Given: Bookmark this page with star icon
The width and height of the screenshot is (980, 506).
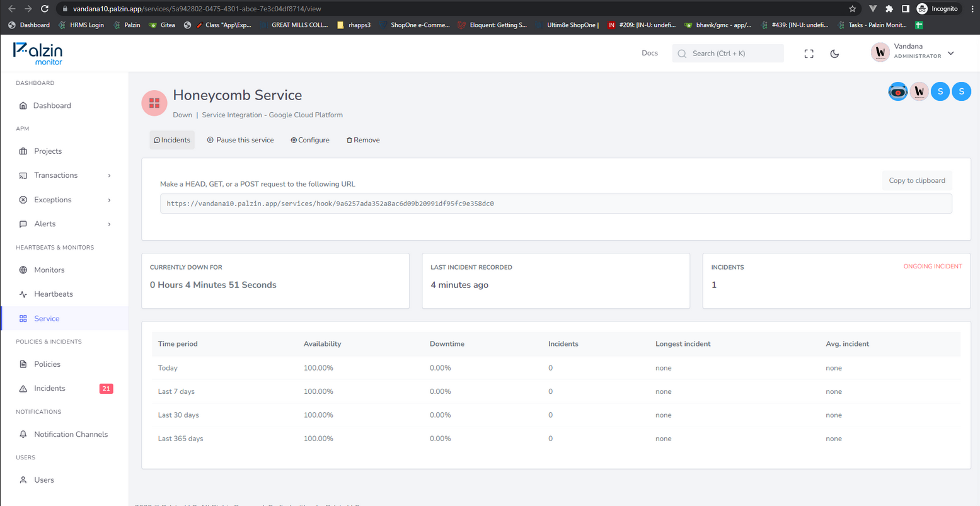Looking at the screenshot, I should (852, 9).
